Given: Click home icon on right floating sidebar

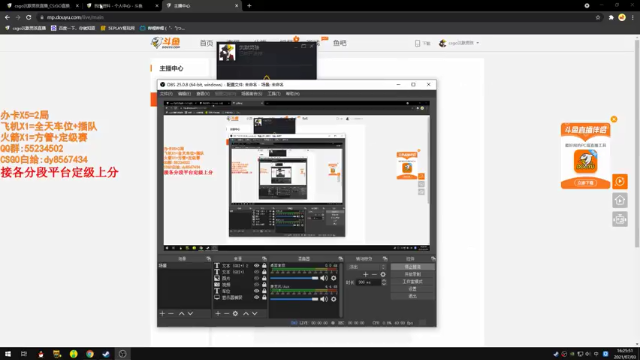Looking at the screenshot, I should click(620, 200).
